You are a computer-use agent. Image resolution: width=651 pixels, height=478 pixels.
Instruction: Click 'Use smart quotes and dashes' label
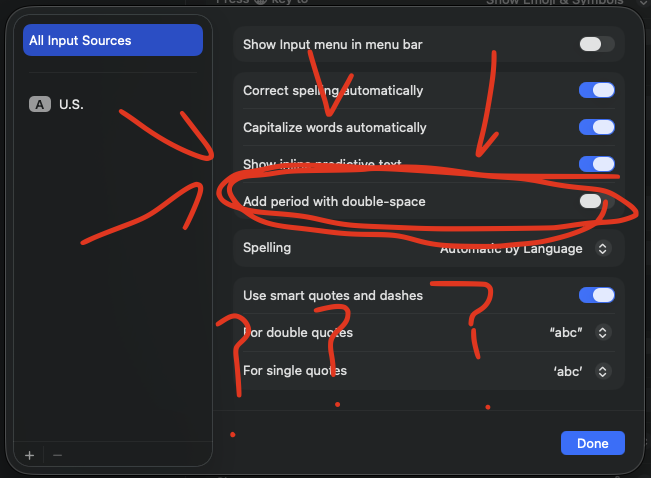tap(333, 295)
